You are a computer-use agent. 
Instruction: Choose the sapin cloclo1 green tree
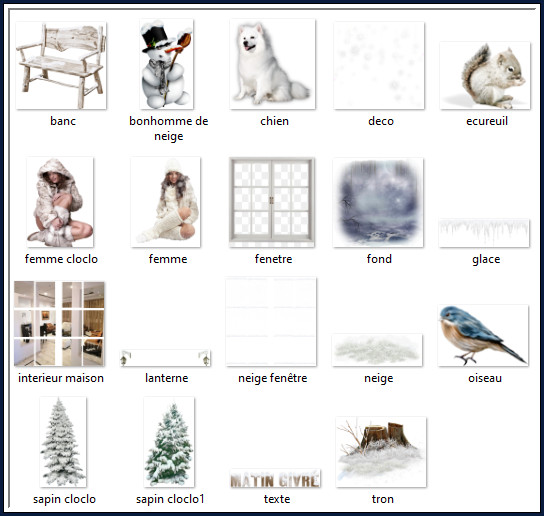169,442
